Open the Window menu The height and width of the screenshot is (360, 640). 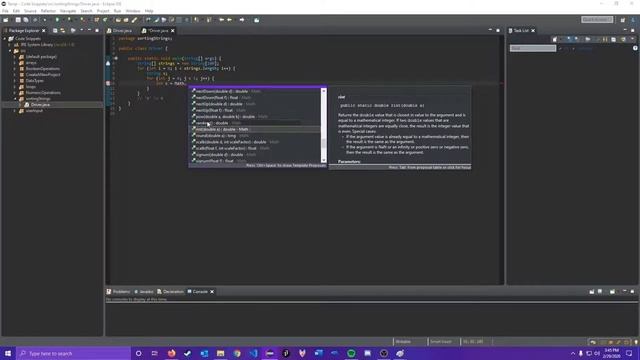(133, 11)
